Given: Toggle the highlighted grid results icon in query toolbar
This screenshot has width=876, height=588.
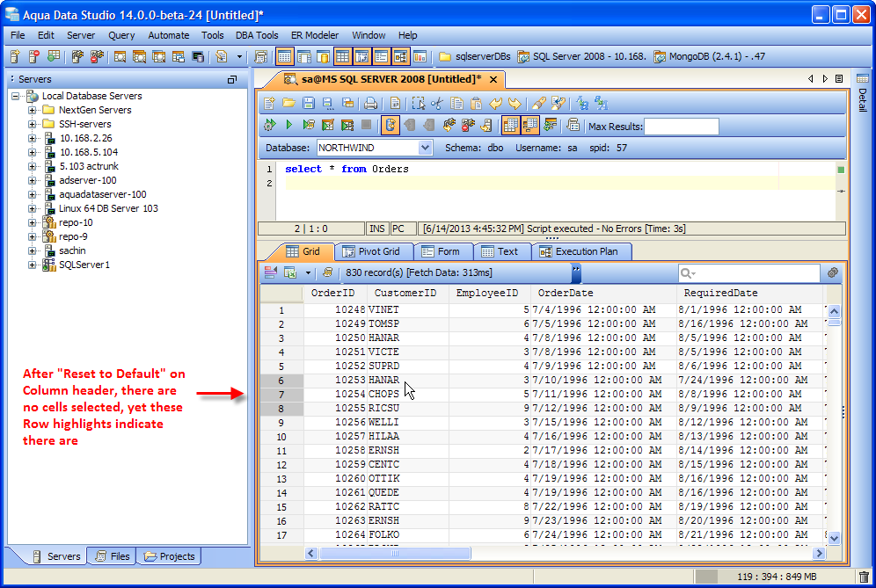Looking at the screenshot, I should coord(510,125).
